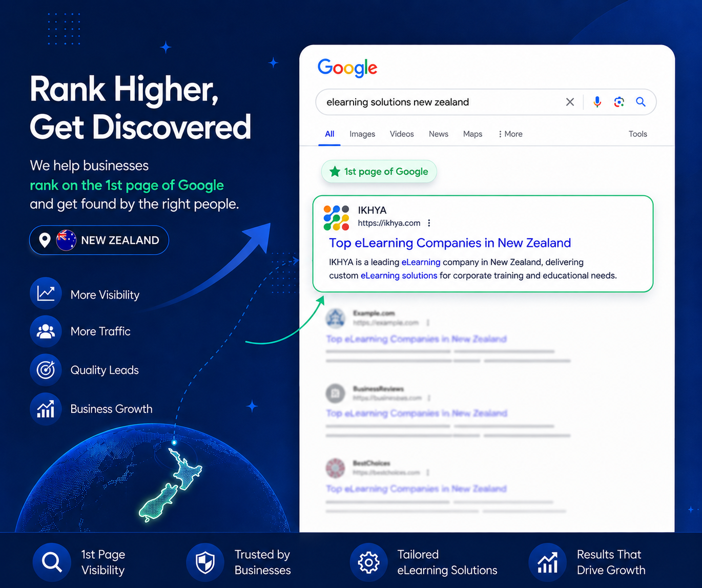Click the Results That Drive Growth chart icon
Viewport: 702px width, 588px height.
coord(547,562)
